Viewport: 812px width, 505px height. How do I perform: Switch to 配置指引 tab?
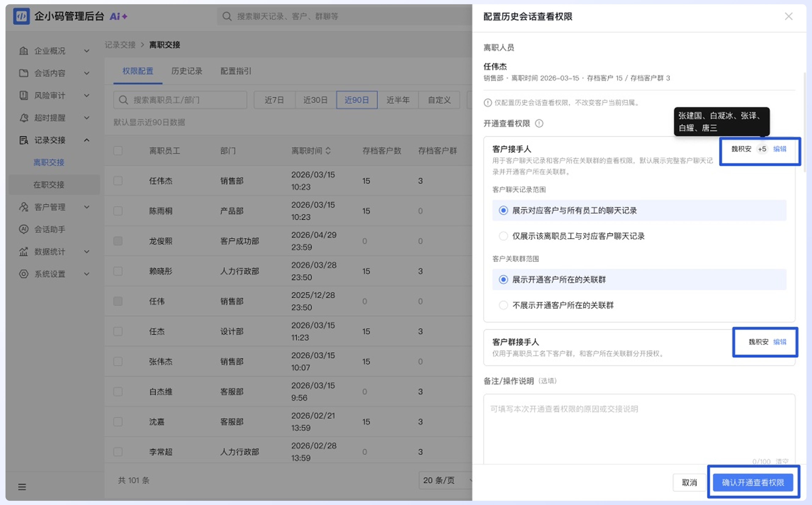tap(236, 71)
